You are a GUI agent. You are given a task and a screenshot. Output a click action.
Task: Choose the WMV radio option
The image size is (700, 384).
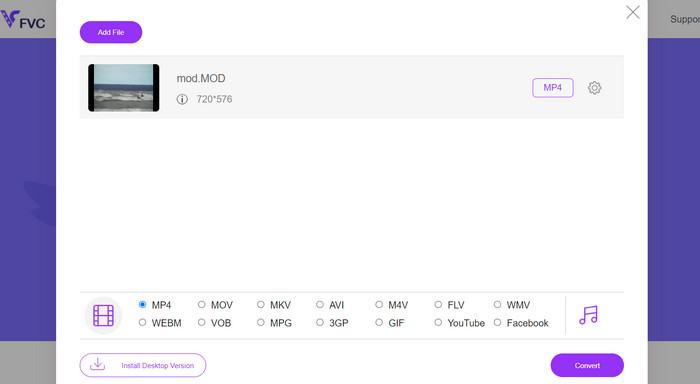[497, 305]
